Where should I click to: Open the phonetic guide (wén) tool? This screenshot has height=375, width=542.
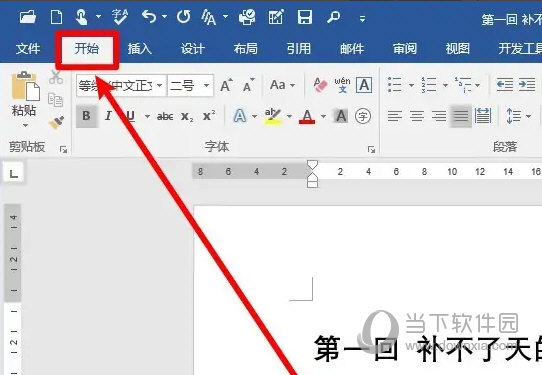click(x=342, y=85)
